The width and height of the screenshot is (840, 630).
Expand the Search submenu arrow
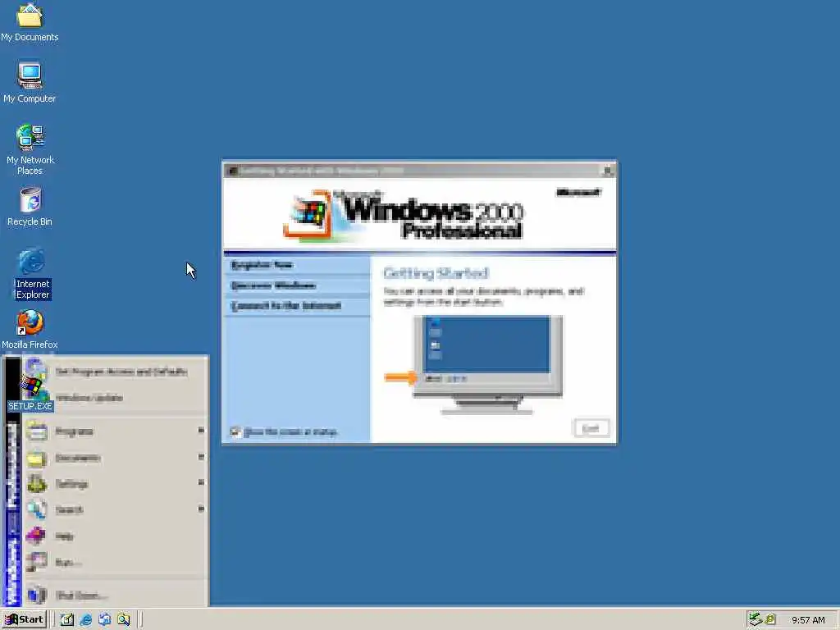pyautogui.click(x=201, y=509)
